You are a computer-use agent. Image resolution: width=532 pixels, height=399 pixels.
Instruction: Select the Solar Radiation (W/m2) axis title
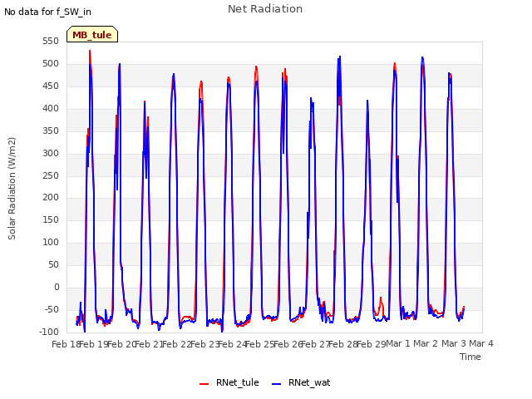pos(12,189)
